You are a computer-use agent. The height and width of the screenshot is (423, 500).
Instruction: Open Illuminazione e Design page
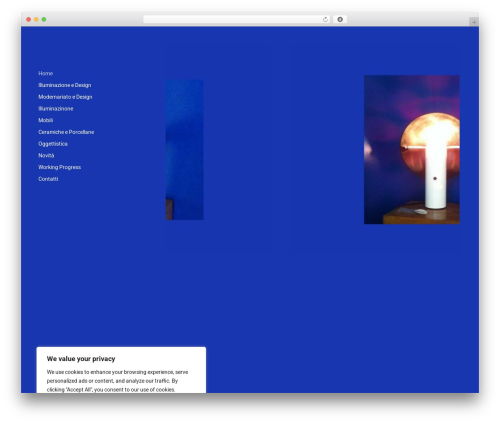point(65,85)
